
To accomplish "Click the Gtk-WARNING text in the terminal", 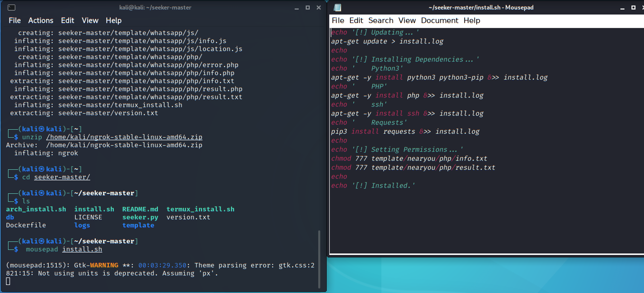I will pyautogui.click(x=96, y=265).
